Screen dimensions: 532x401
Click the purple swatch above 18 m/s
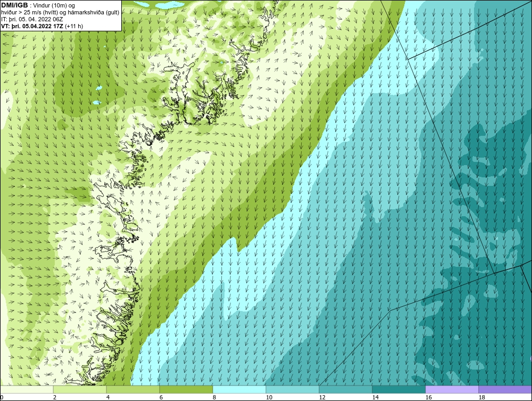tap(505, 389)
